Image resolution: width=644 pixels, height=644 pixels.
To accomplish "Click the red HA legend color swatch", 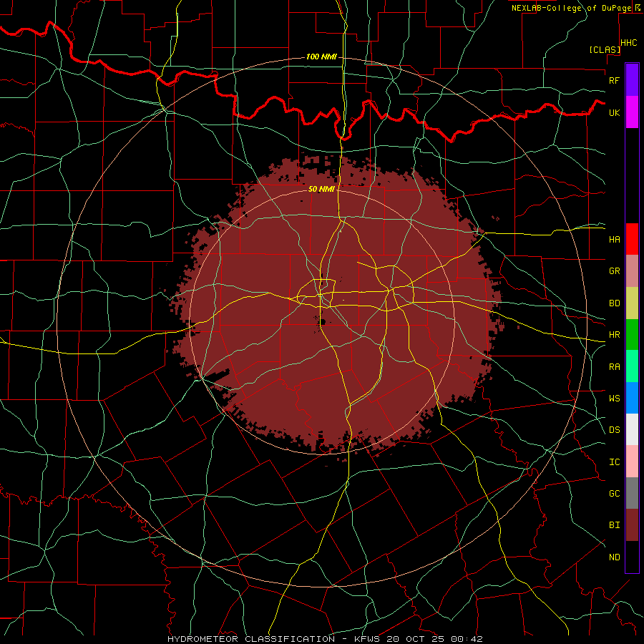I will tap(632, 239).
